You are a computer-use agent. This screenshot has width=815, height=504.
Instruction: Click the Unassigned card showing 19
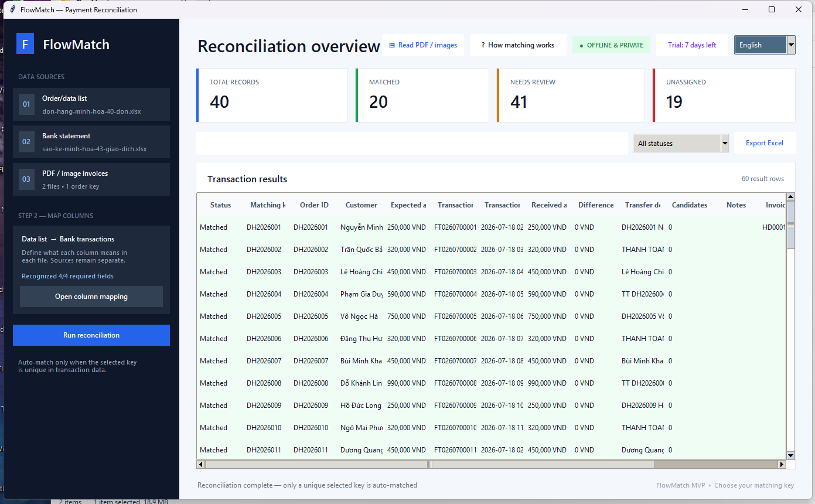[x=724, y=96]
